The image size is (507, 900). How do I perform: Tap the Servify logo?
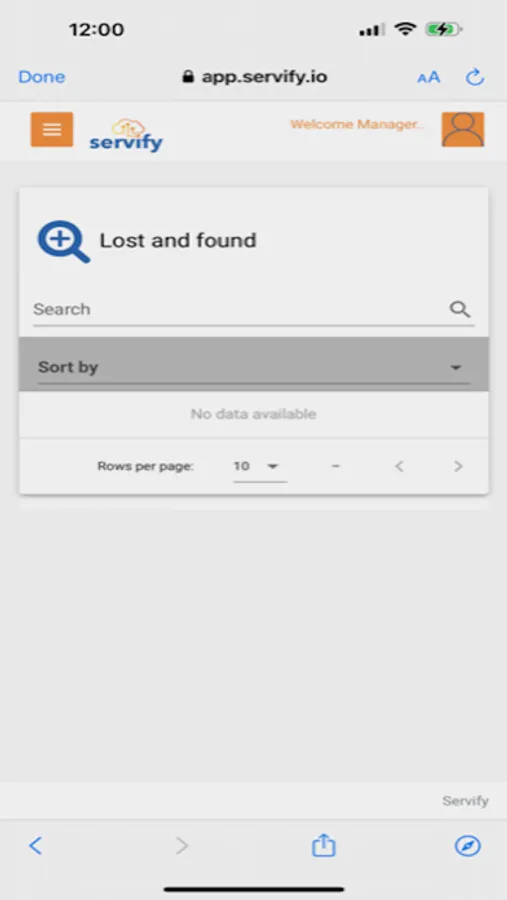(126, 135)
